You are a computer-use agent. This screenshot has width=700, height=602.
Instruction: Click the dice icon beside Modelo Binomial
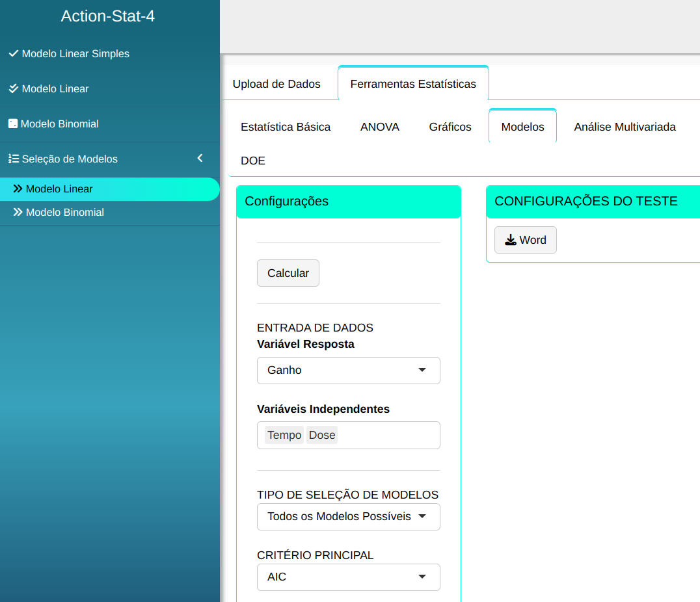12,124
